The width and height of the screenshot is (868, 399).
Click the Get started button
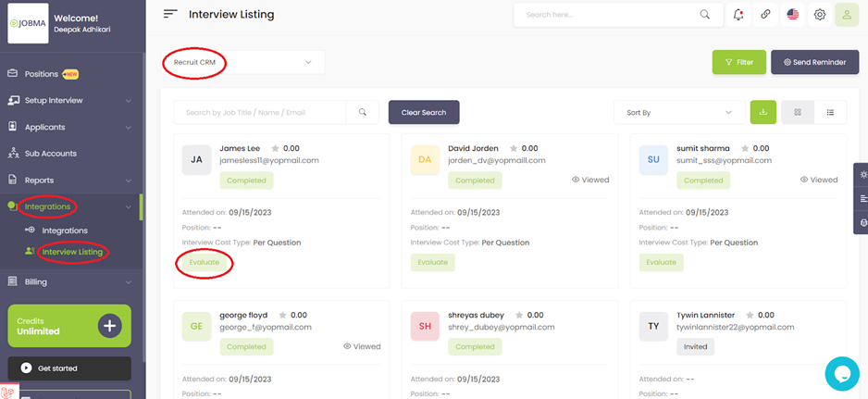[69, 368]
